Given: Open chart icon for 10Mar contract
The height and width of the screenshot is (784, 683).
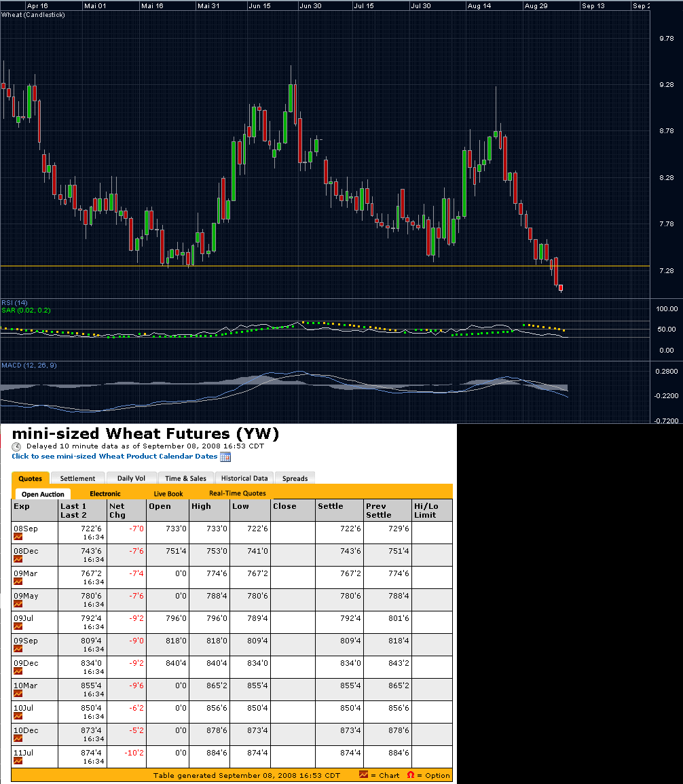Looking at the screenshot, I should 18,694.
